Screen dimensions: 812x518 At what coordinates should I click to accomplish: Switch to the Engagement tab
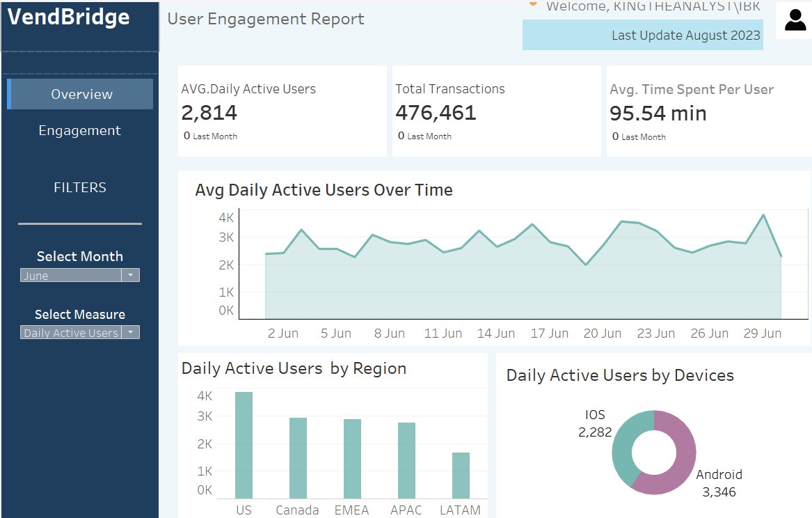point(79,130)
